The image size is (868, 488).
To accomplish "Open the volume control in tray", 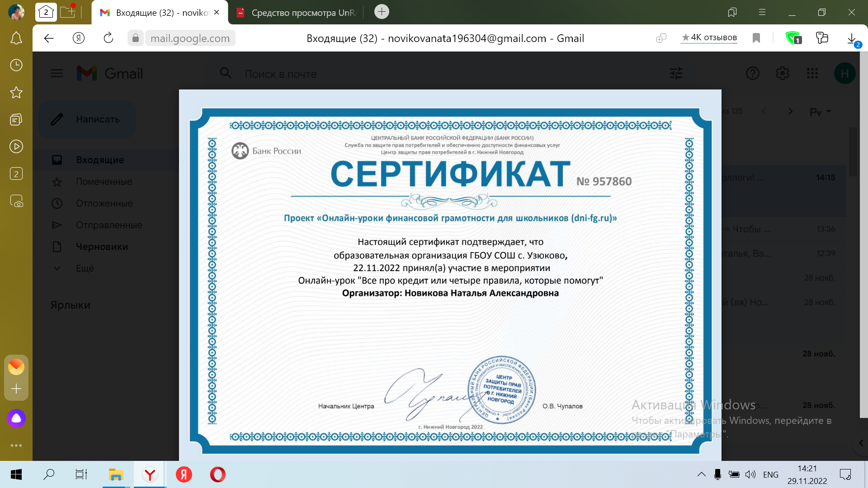I will [x=750, y=474].
